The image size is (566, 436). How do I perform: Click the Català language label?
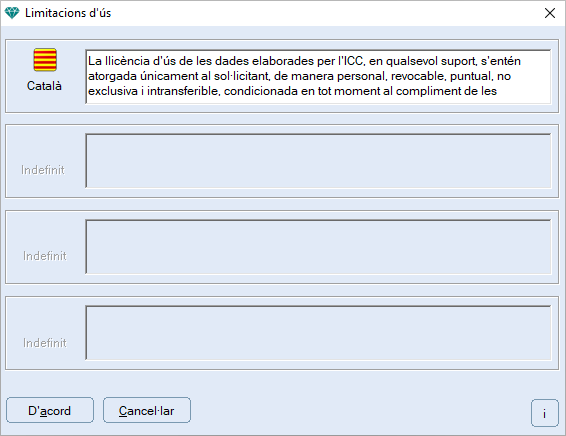[44, 86]
